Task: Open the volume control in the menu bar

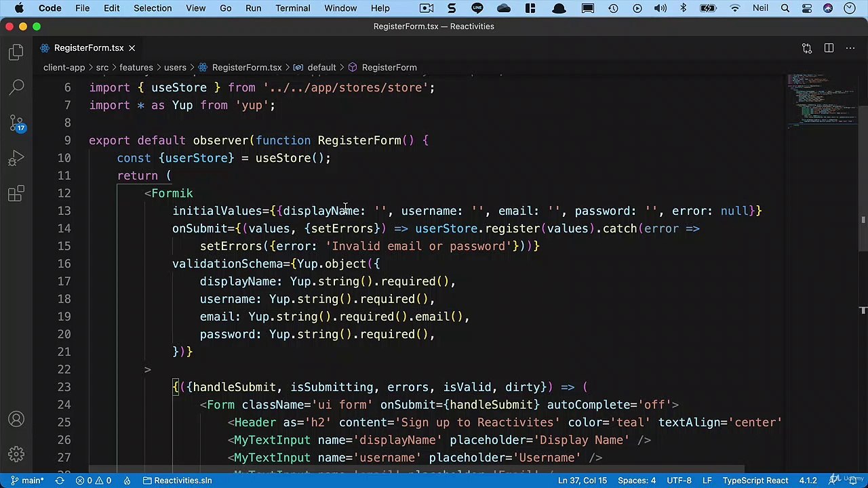Action: click(660, 8)
